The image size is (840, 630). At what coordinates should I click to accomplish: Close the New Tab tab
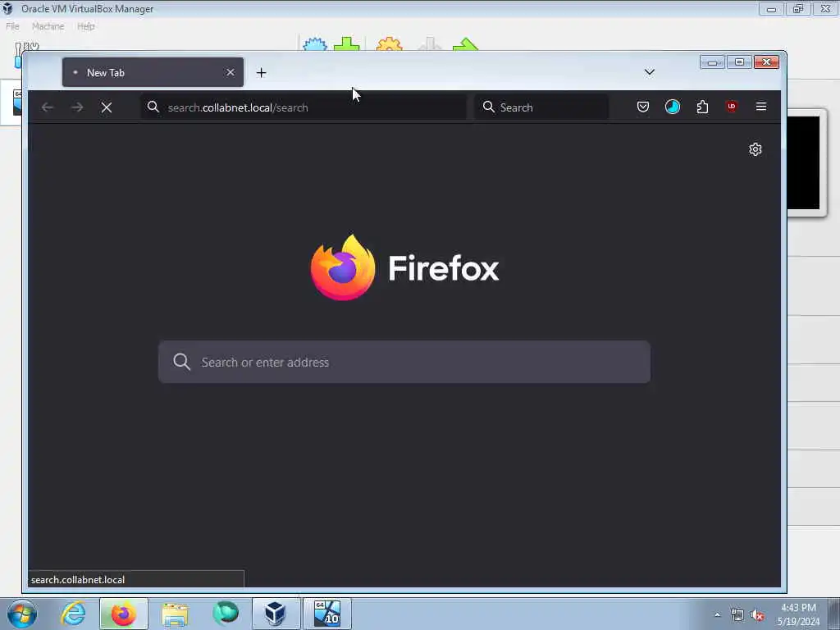[x=231, y=72]
